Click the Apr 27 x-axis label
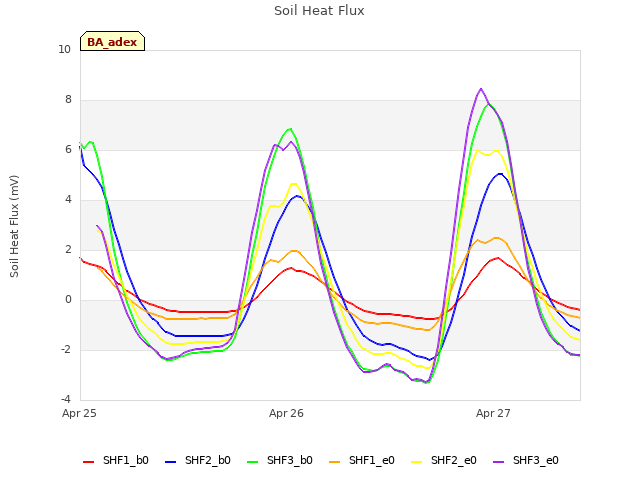Viewport: 640px width, 480px height. (493, 413)
